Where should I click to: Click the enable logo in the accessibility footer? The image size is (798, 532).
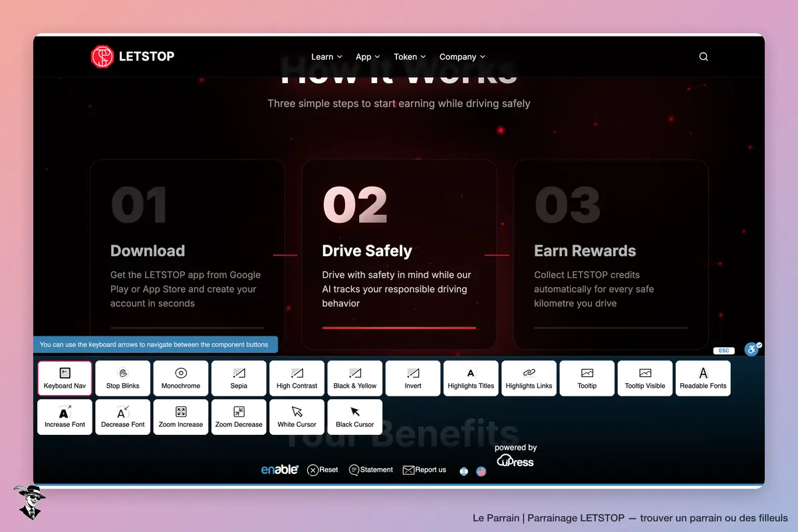[279, 469]
